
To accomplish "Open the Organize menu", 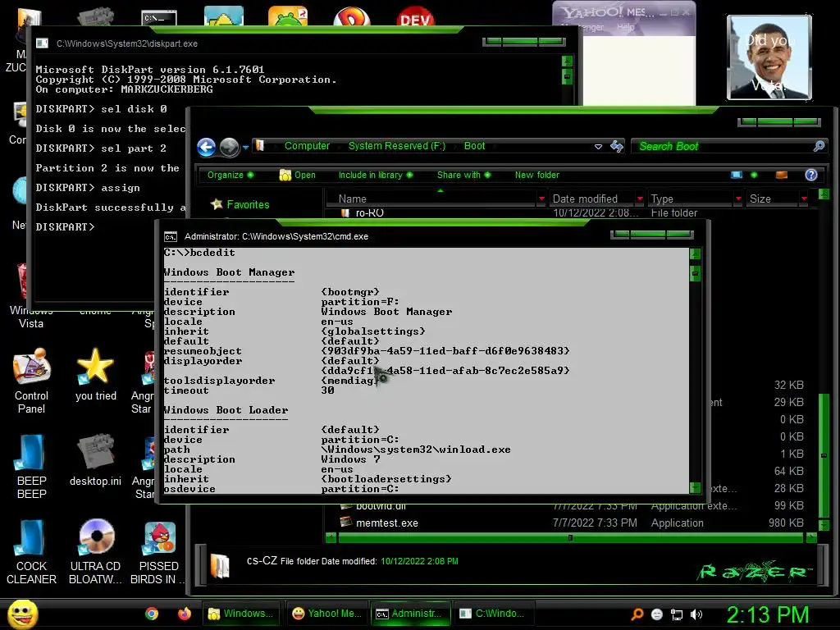I will pos(231,176).
